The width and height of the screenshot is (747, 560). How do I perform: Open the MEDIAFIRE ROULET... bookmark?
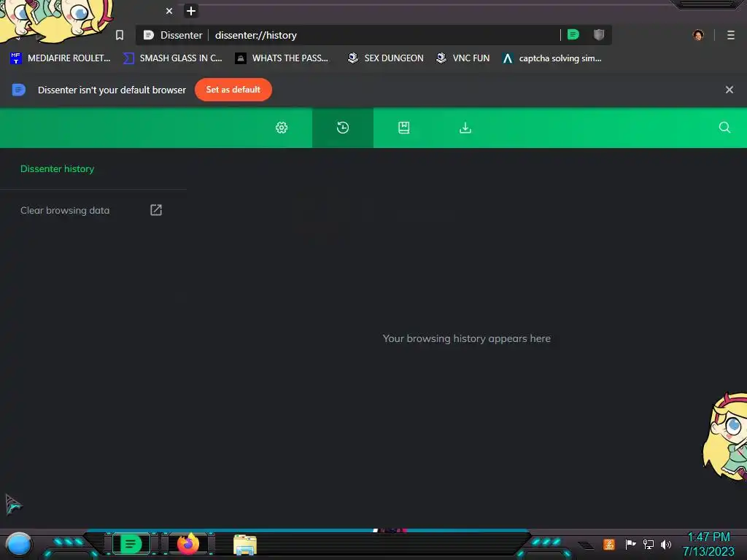pyautogui.click(x=60, y=58)
